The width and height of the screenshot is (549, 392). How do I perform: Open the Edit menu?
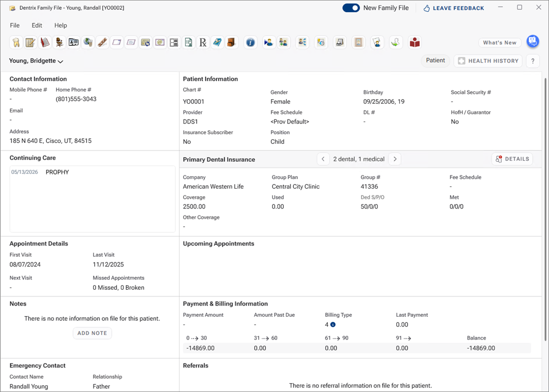[37, 25]
